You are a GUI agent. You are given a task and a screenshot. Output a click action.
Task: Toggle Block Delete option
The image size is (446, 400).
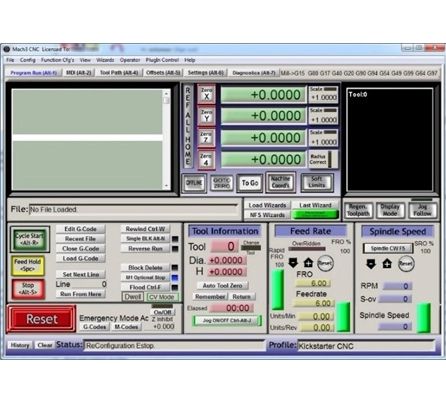click(x=145, y=268)
